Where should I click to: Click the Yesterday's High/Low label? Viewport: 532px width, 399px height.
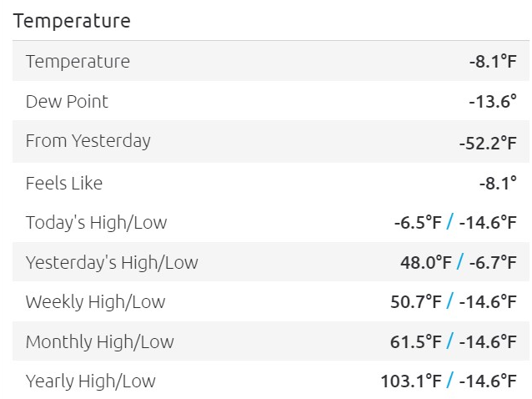click(112, 262)
